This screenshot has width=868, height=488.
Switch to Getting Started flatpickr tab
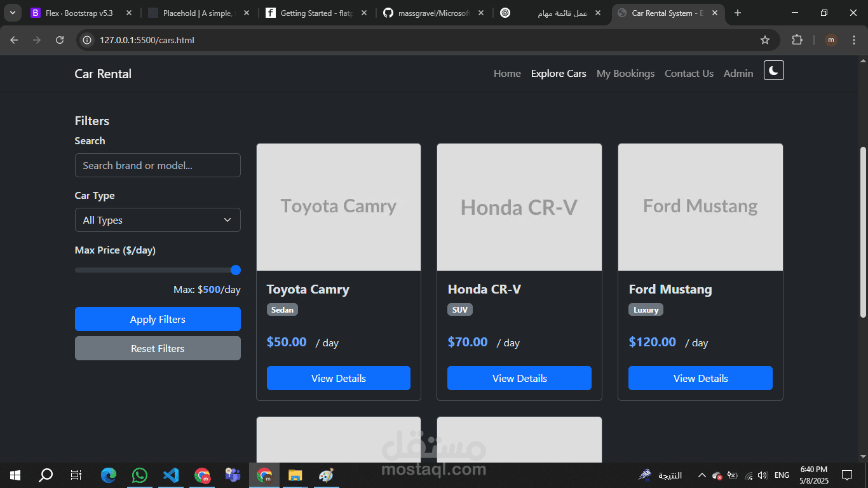[x=316, y=13]
